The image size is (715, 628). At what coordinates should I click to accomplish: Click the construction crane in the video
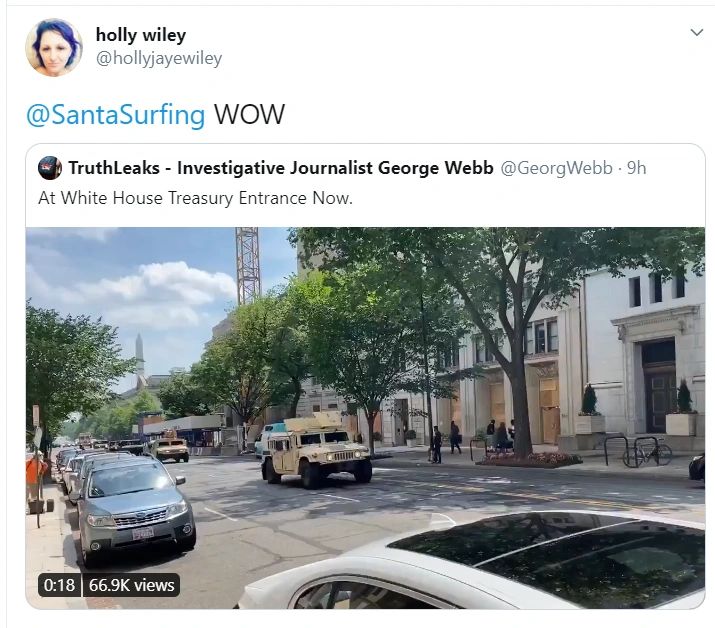248,265
